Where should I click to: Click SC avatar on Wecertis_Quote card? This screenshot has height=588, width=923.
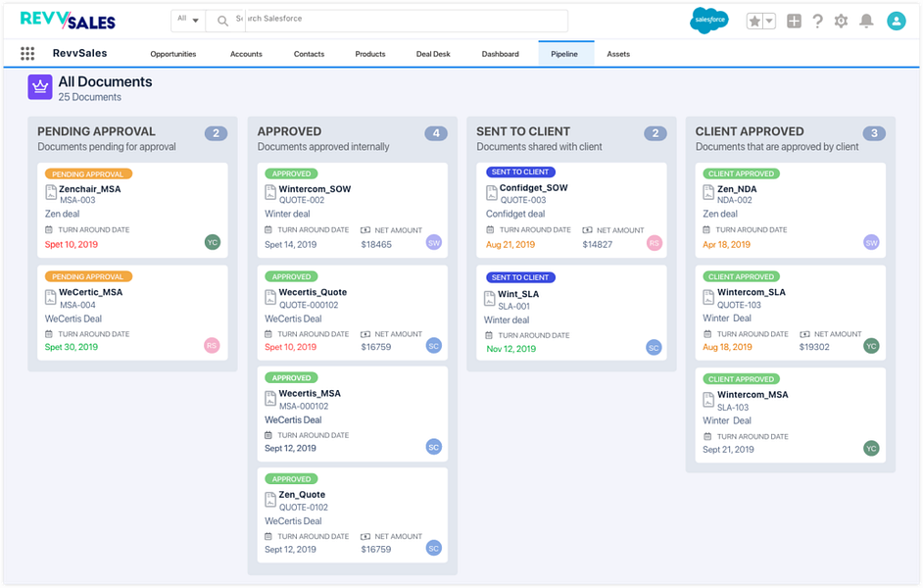[x=434, y=346]
